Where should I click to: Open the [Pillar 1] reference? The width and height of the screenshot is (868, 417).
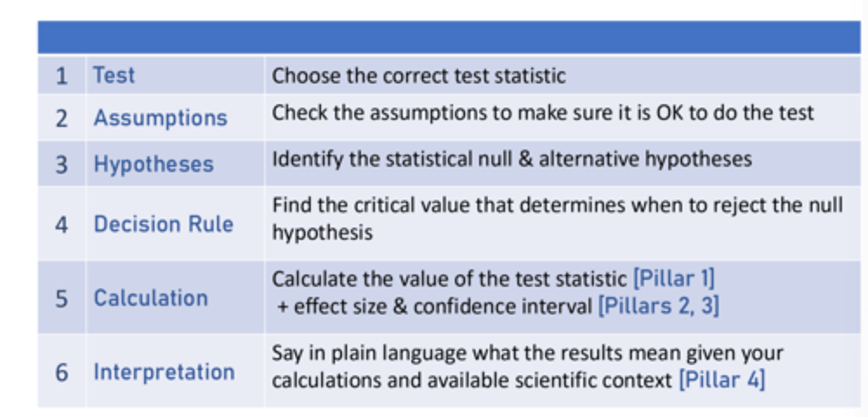pyautogui.click(x=673, y=279)
